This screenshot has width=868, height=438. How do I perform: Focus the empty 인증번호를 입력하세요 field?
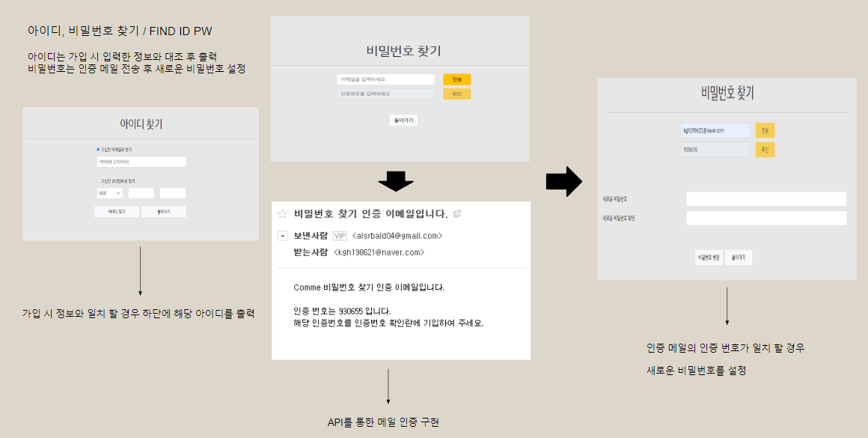tap(386, 94)
